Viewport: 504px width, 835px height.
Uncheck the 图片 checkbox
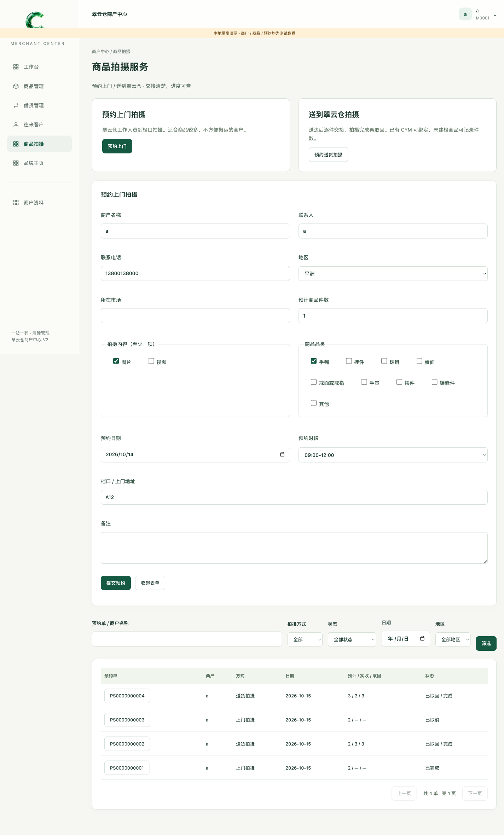click(116, 361)
